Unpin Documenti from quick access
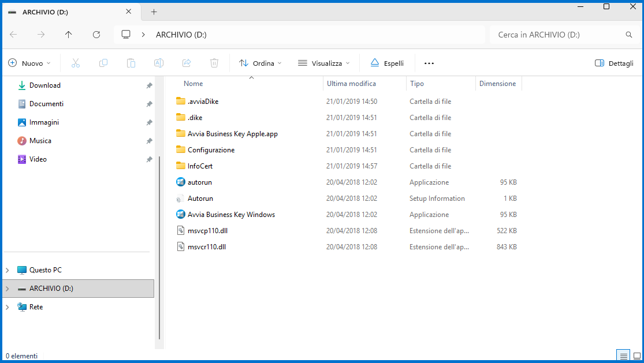The height and width of the screenshot is (363, 644). (149, 104)
